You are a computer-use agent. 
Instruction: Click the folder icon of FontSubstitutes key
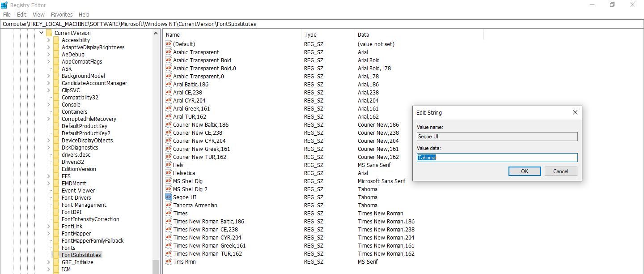click(x=56, y=255)
